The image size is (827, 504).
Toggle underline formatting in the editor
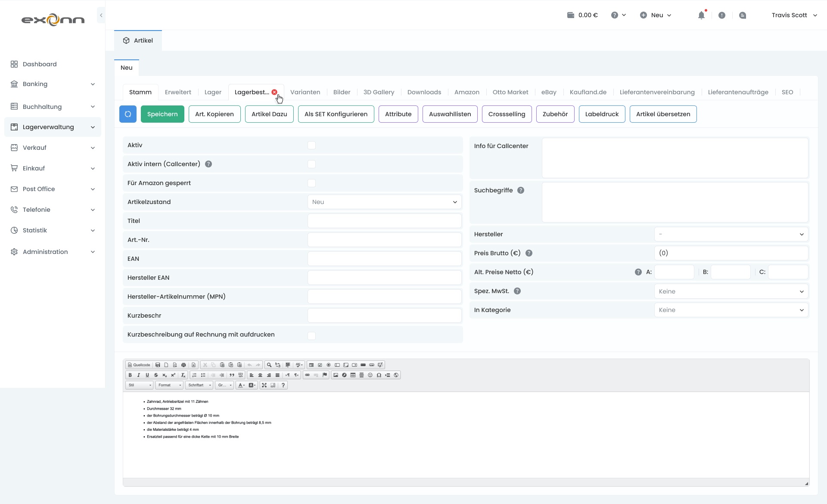(147, 375)
